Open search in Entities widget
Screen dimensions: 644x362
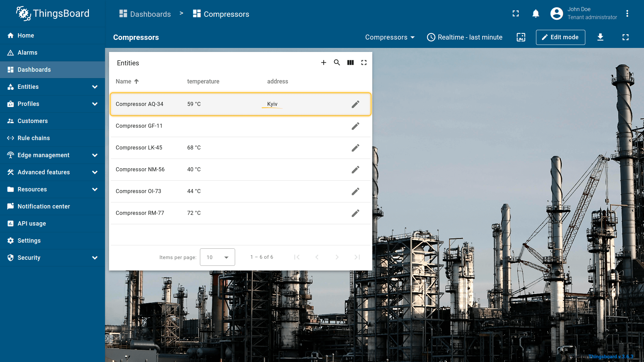(337, 63)
